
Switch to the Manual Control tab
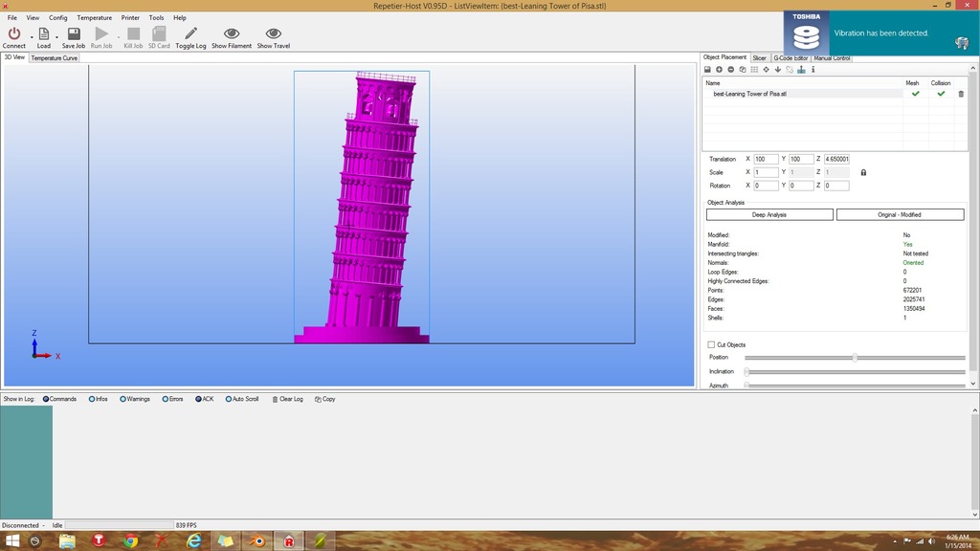click(x=832, y=58)
